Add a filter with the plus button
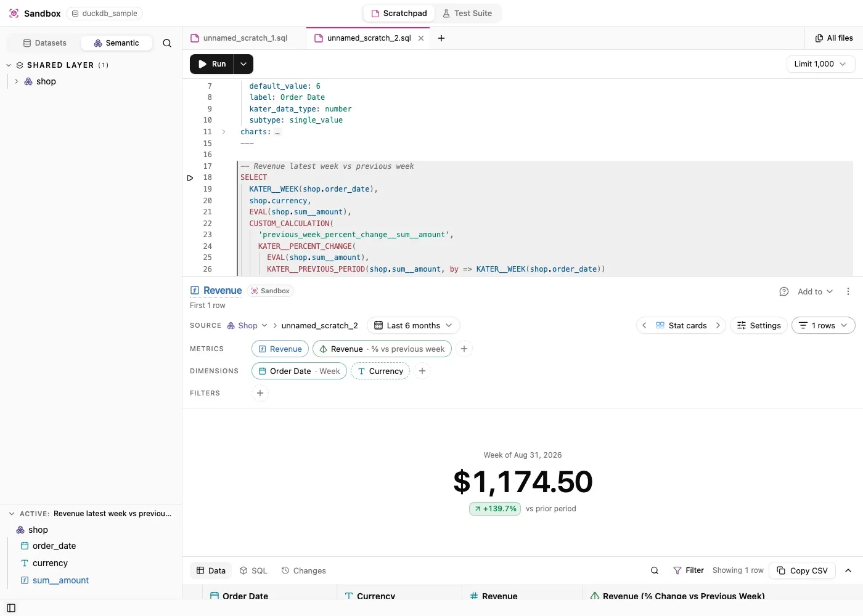This screenshot has width=863, height=616. click(x=260, y=393)
